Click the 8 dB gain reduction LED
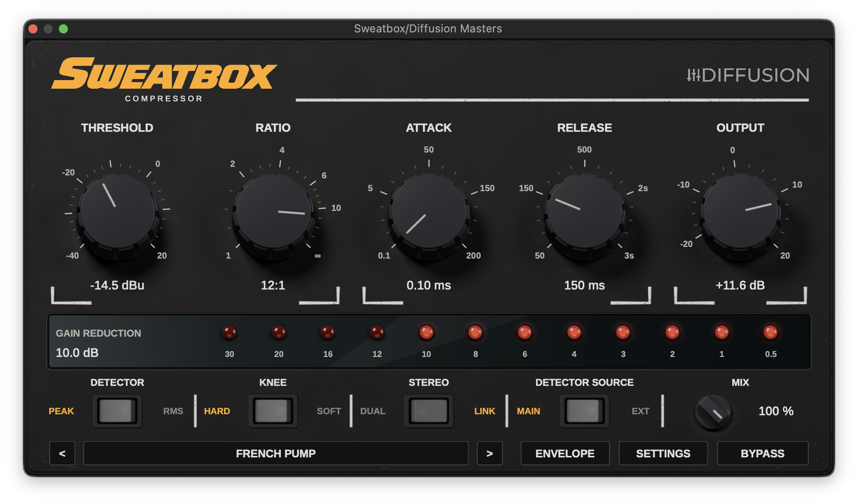The width and height of the screenshot is (858, 504). 475,332
